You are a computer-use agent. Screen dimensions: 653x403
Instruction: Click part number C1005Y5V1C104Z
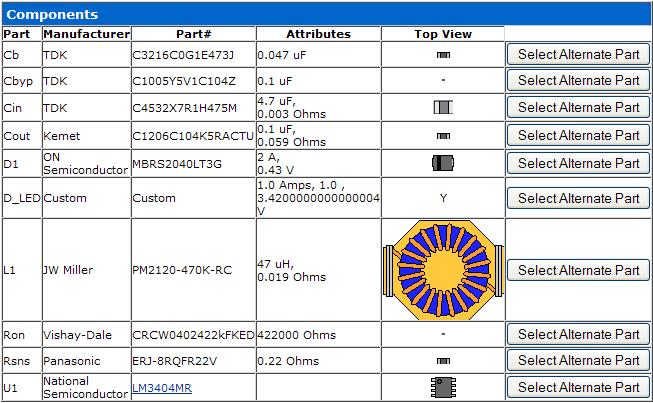(x=184, y=81)
